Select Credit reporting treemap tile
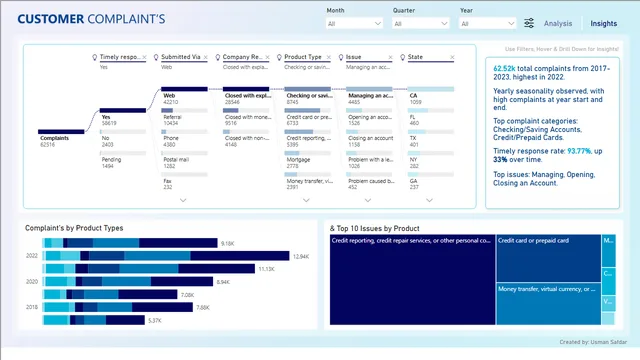The width and height of the screenshot is (640, 360). pos(412,280)
